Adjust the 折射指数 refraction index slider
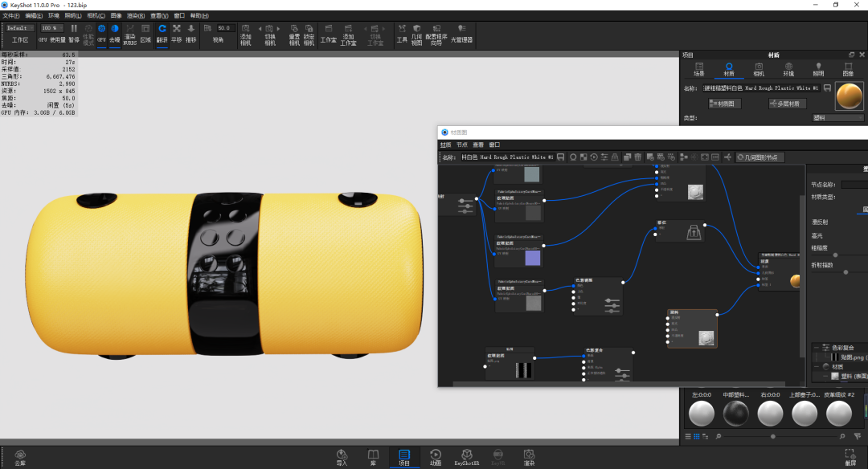 845,272
